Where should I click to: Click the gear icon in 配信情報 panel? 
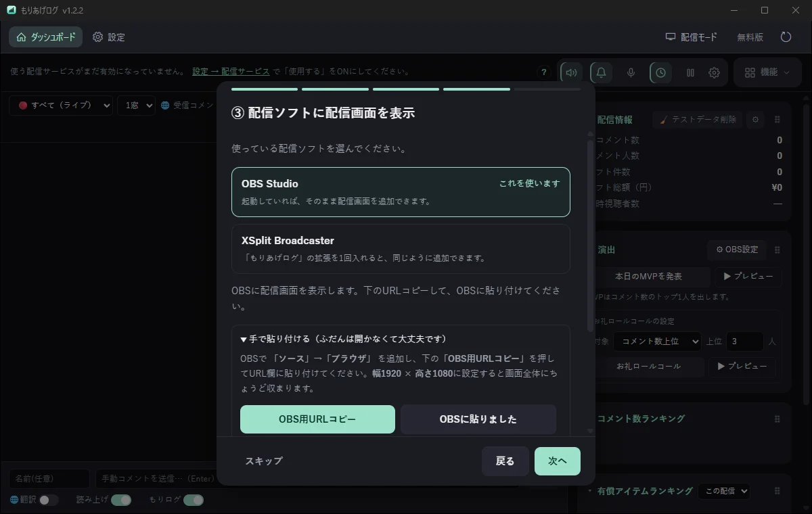tap(756, 120)
